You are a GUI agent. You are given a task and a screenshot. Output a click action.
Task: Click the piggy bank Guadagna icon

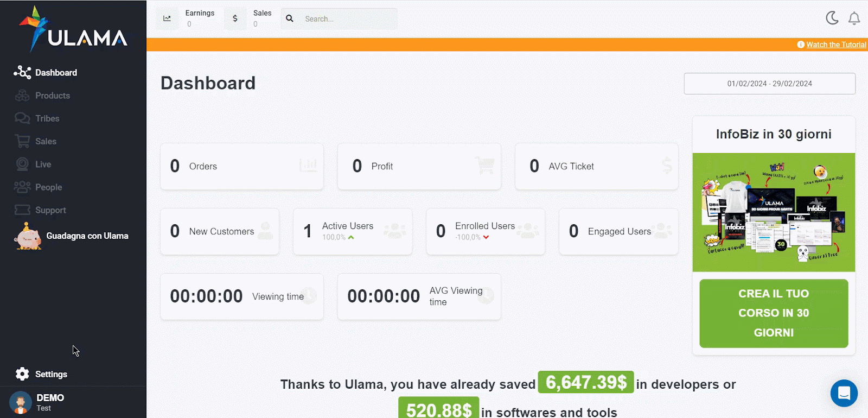click(x=28, y=236)
